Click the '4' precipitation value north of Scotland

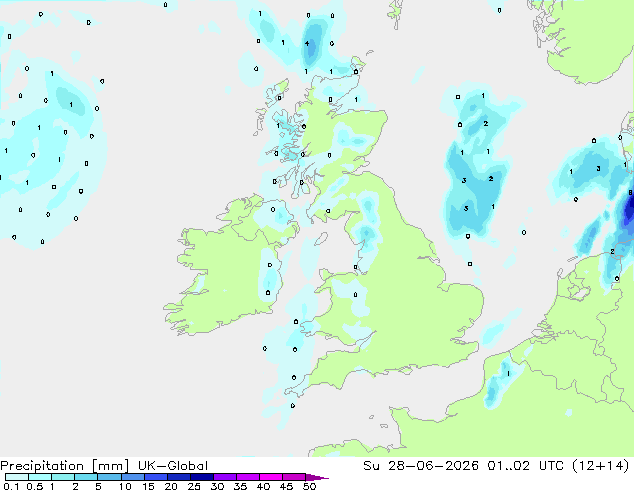coord(307,43)
